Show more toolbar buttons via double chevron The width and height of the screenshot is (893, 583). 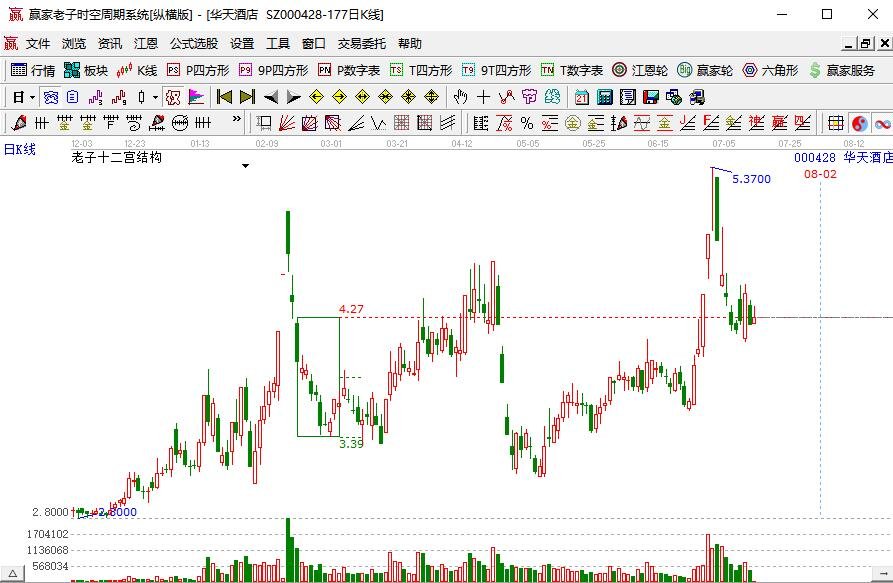click(x=237, y=120)
